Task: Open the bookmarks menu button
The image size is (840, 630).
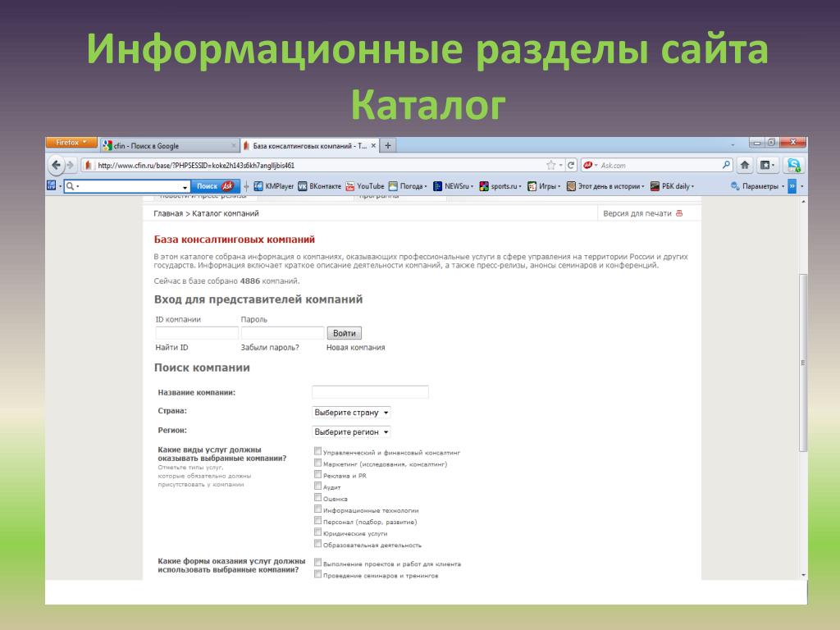Action: point(767,165)
